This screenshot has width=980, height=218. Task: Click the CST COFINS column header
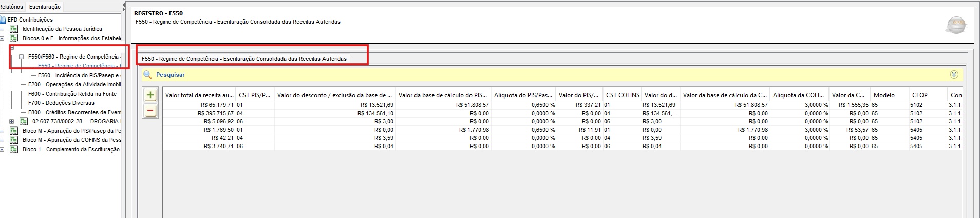(623, 95)
